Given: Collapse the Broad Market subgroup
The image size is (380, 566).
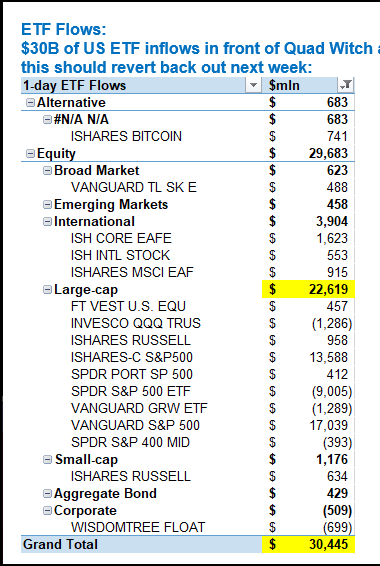Looking at the screenshot, I should point(47,170).
